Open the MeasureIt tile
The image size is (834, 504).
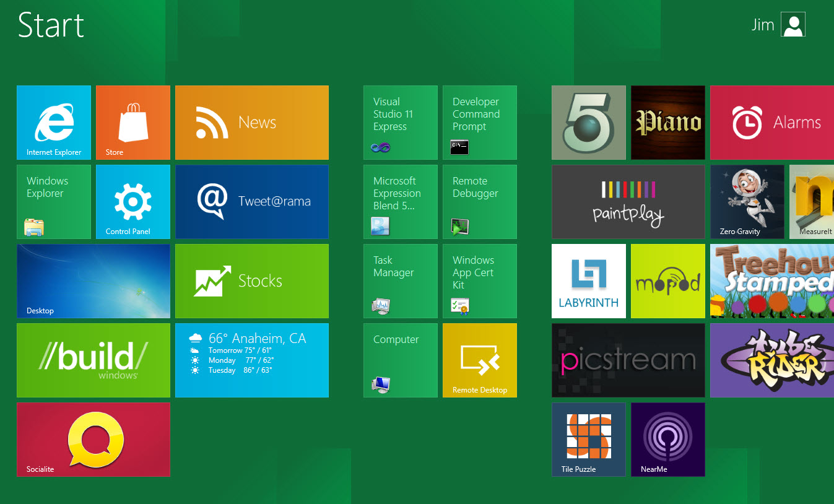(812, 202)
